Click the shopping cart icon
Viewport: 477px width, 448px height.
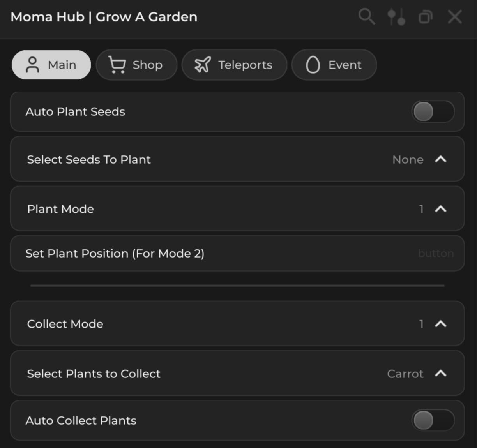click(117, 65)
